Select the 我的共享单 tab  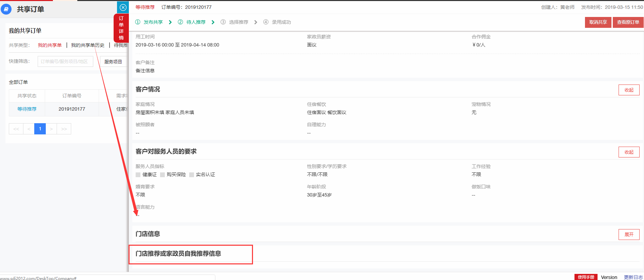coord(50,45)
